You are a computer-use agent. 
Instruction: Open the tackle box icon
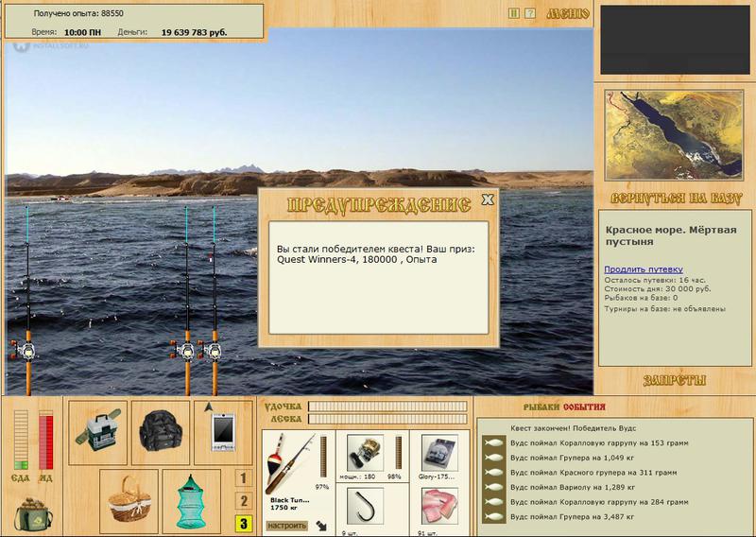pyautogui.click(x=98, y=432)
